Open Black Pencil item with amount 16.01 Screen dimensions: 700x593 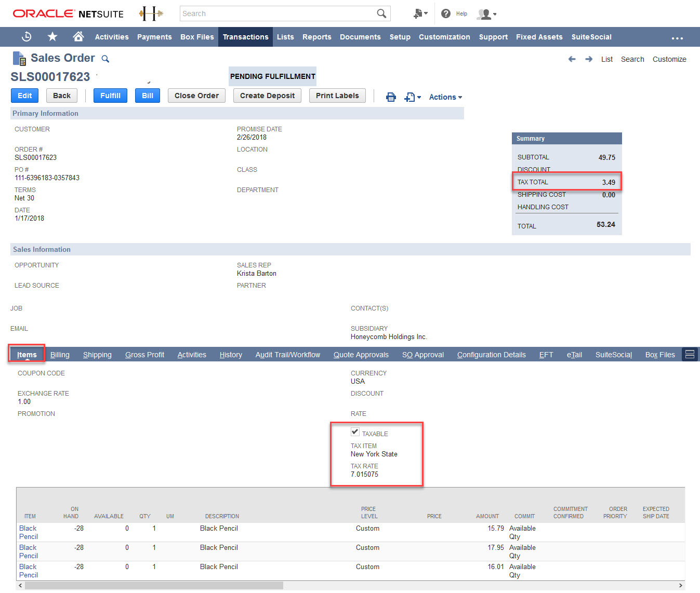(x=28, y=571)
